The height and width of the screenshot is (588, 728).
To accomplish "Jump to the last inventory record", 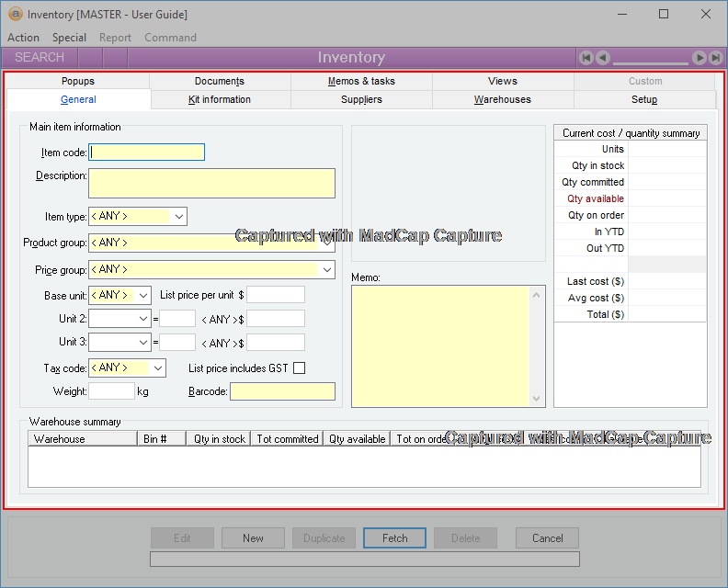I will pos(715,58).
